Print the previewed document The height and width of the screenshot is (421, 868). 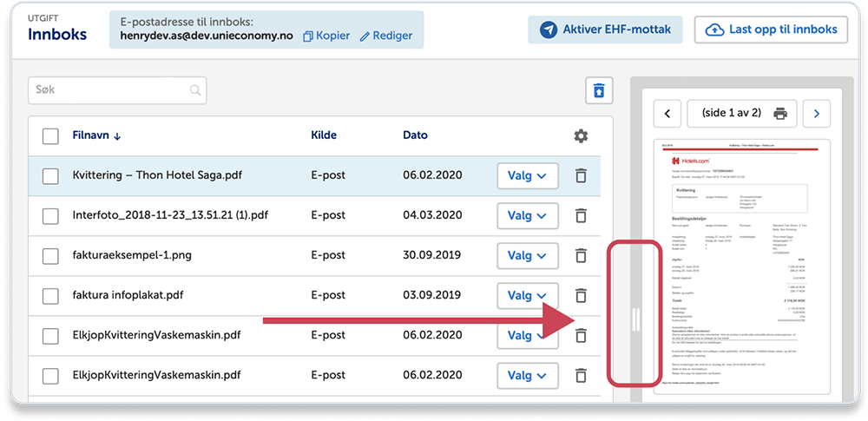click(779, 113)
